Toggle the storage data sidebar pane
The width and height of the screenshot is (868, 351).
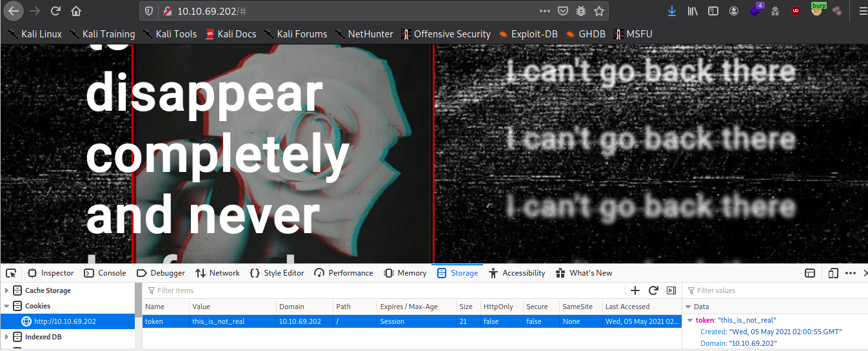pyautogui.click(x=671, y=290)
